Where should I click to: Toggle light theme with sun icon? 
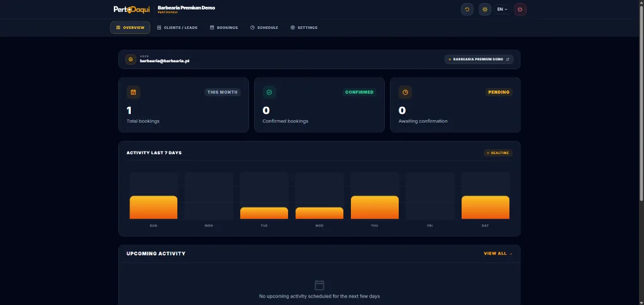[x=485, y=9]
